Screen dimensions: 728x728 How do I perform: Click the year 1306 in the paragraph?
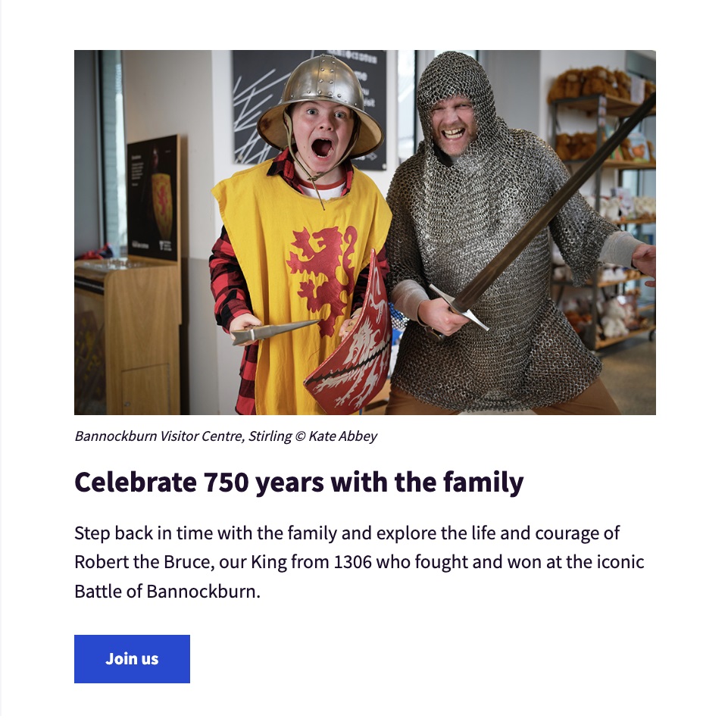[x=352, y=562]
